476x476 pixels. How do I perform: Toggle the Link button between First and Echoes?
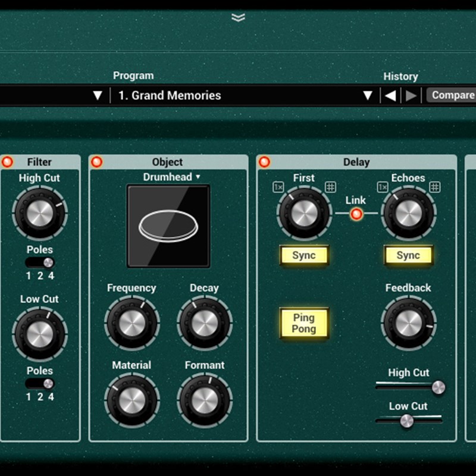356,214
